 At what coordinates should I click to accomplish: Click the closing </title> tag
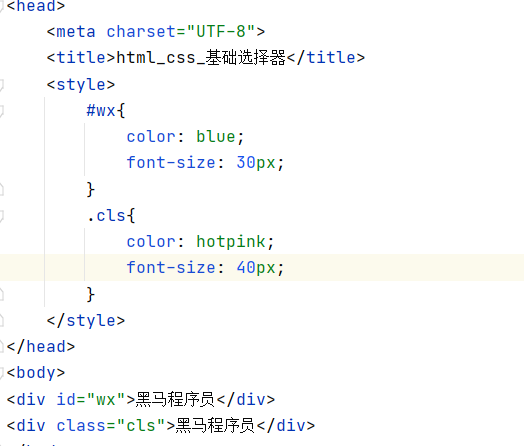(325, 57)
